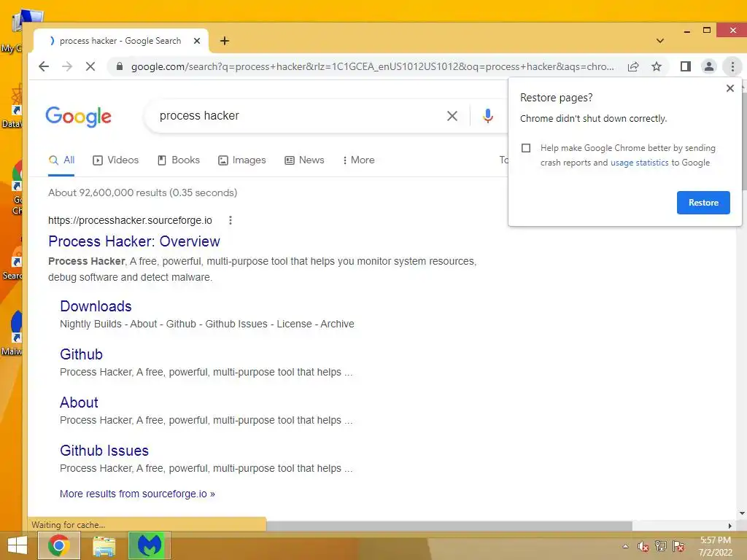Click the network tray icon
This screenshot has height=560, width=747.
pos(661,546)
